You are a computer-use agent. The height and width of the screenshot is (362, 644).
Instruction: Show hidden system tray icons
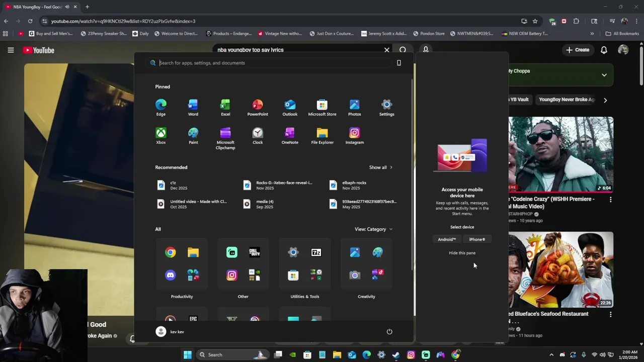(551, 354)
